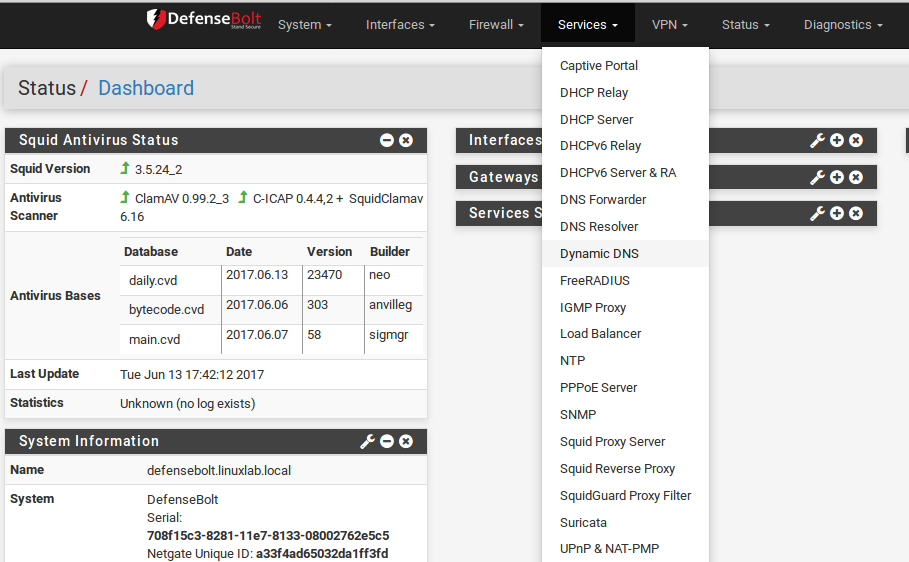
Task: Click Unknown (no log exists) statistics text
Action: (x=187, y=404)
